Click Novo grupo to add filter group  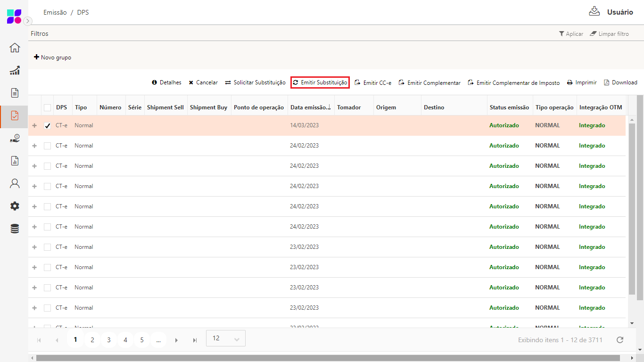click(x=52, y=58)
